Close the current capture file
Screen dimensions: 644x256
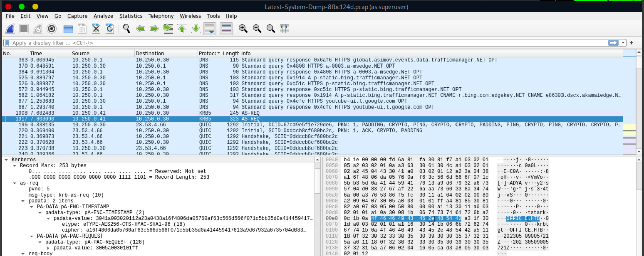pos(96,29)
